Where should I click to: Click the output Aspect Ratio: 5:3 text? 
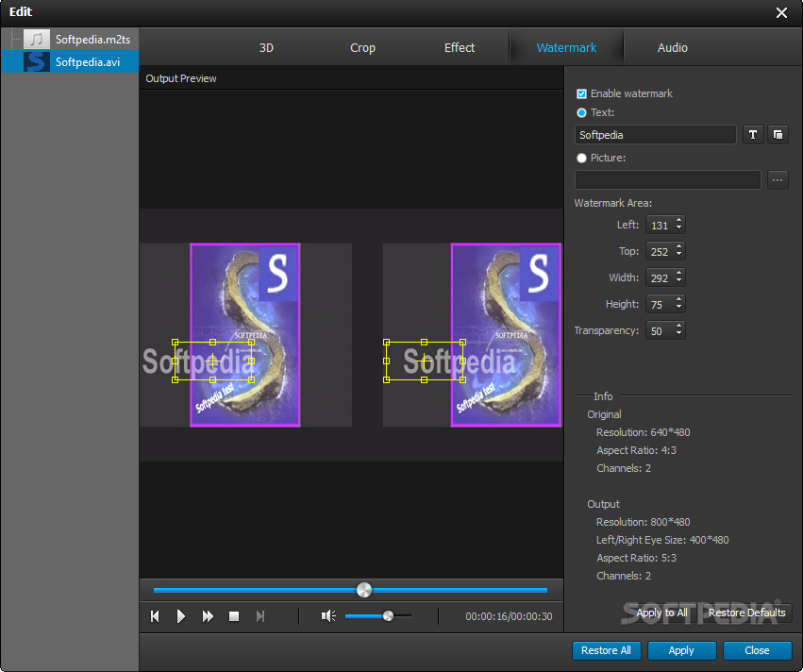[x=636, y=558]
